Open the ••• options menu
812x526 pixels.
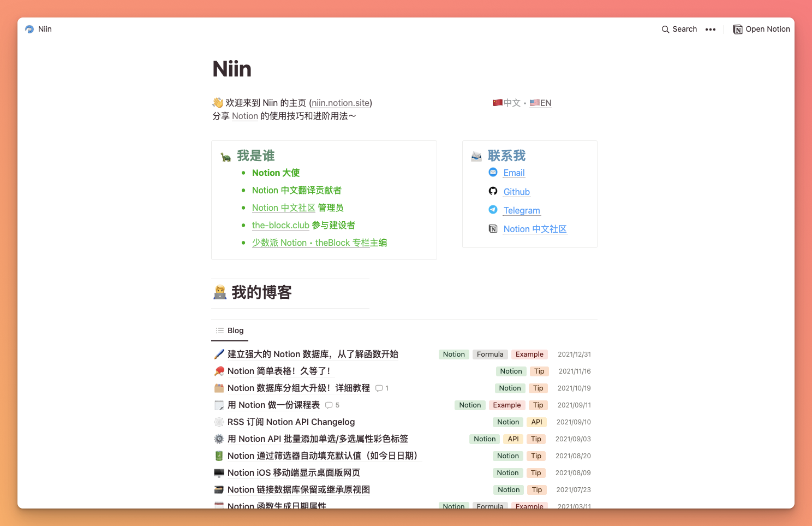pyautogui.click(x=710, y=29)
